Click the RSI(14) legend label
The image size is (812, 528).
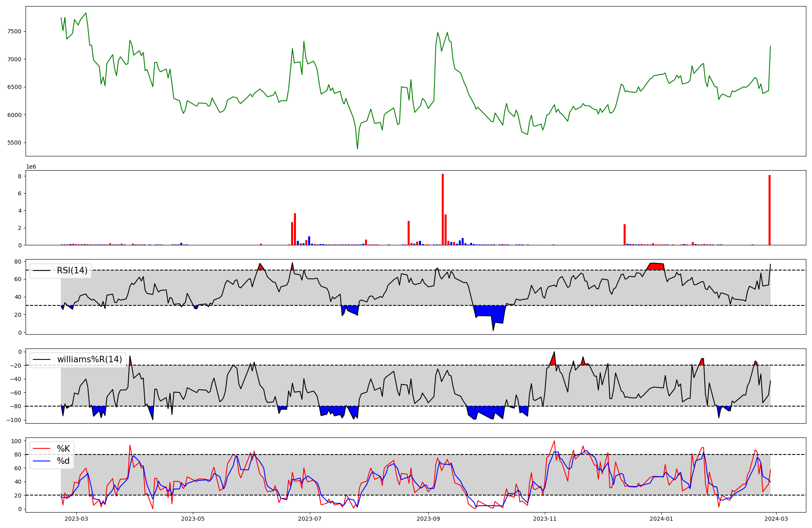tap(72, 270)
